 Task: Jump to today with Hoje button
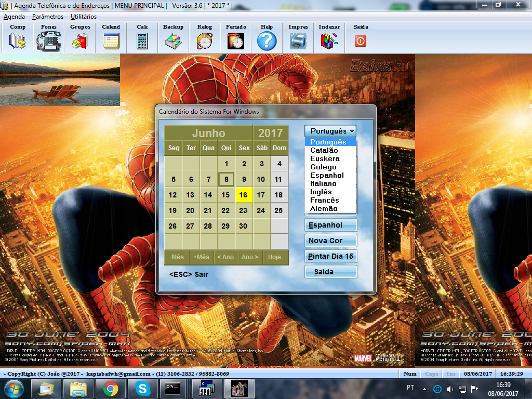(x=274, y=257)
